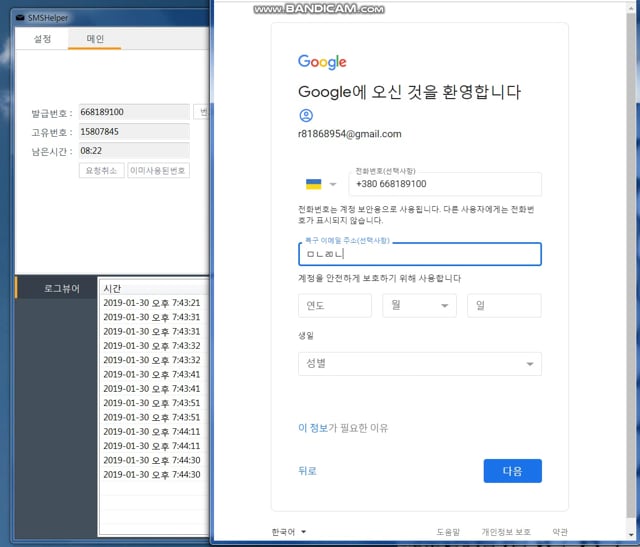Click the 고유번호 field showing 15807845
The height and width of the screenshot is (547, 640).
click(x=134, y=131)
